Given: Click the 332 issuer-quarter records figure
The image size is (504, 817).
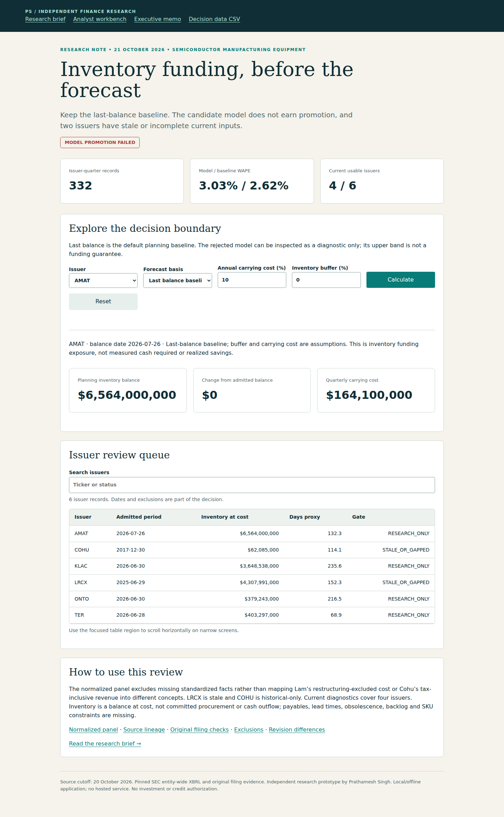Looking at the screenshot, I should click(x=80, y=186).
